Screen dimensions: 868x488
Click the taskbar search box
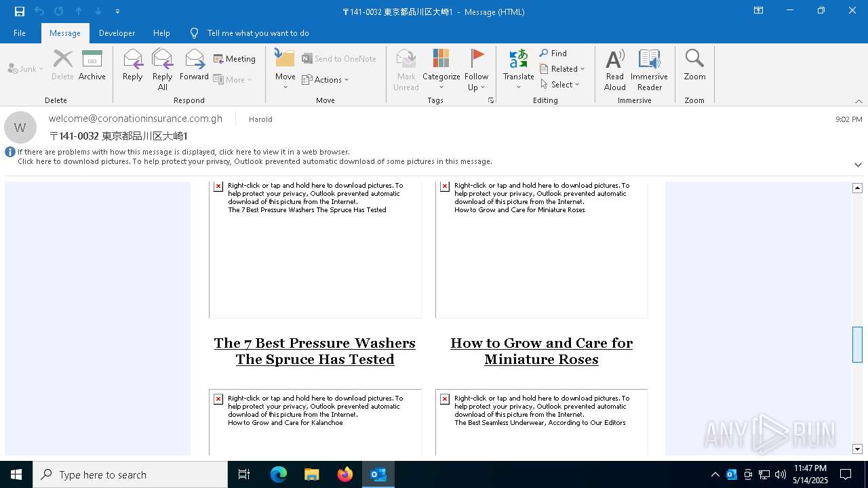(130, 474)
